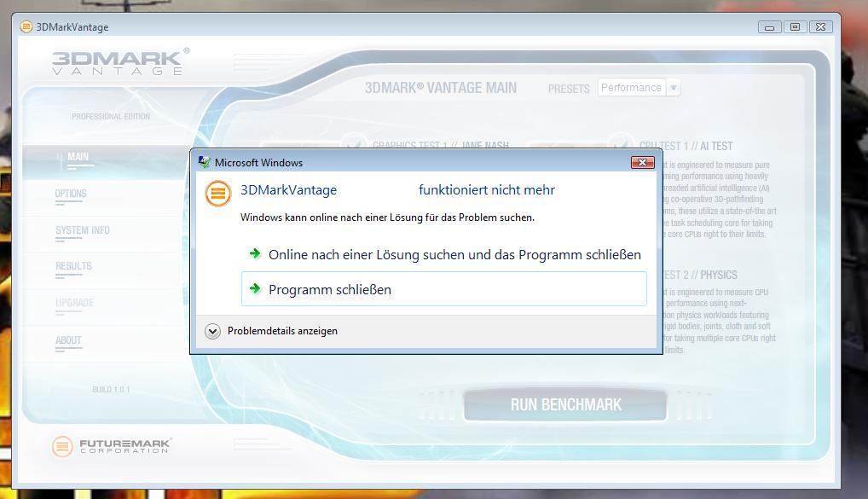Open the RESULTS sidebar tab

73,266
